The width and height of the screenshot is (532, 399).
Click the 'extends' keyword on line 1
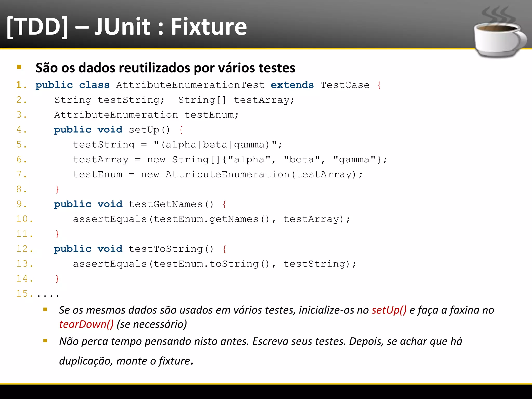[292, 85]
